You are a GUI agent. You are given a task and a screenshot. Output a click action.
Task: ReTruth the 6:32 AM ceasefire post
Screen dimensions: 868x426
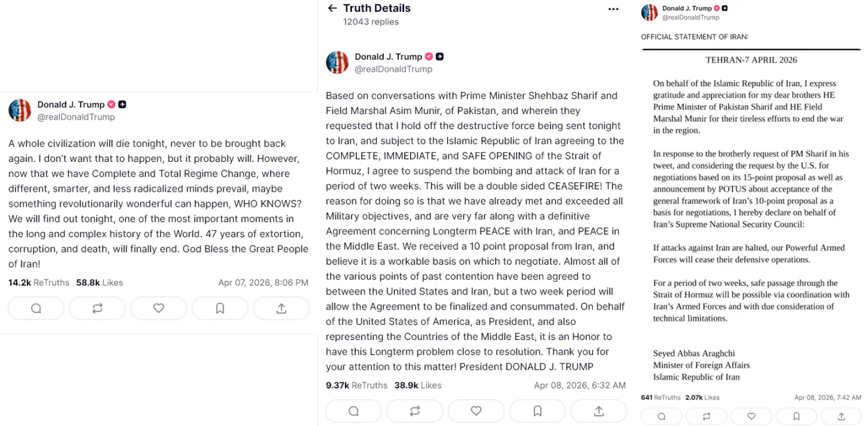tap(415, 411)
